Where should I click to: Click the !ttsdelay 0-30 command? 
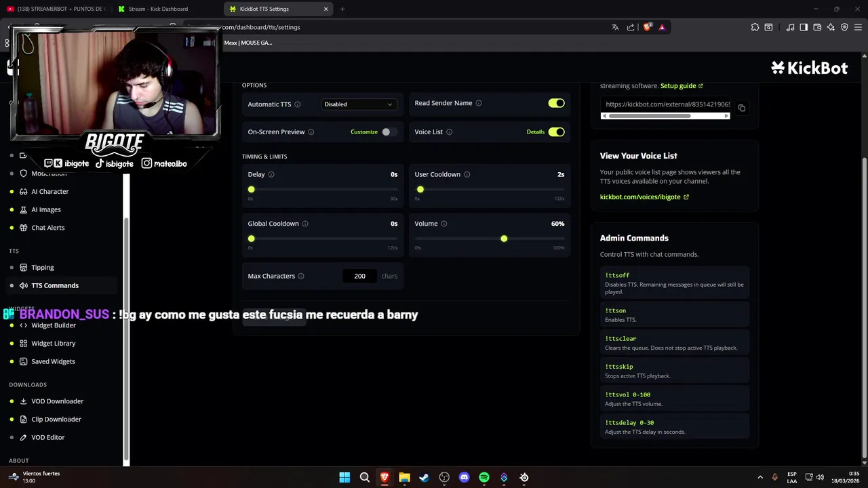click(x=674, y=427)
